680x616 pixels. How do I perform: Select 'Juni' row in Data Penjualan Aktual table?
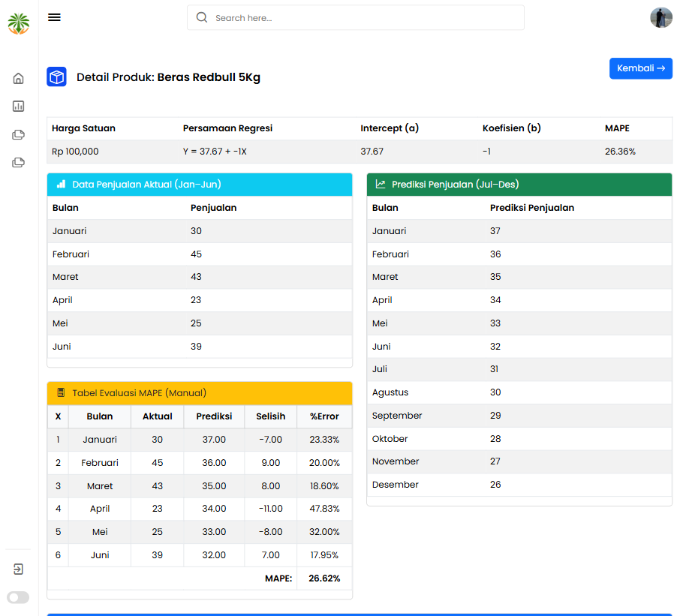tap(200, 347)
